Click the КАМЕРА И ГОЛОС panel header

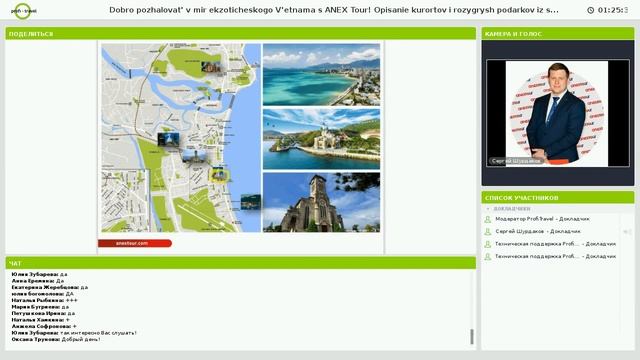pyautogui.click(x=558, y=34)
